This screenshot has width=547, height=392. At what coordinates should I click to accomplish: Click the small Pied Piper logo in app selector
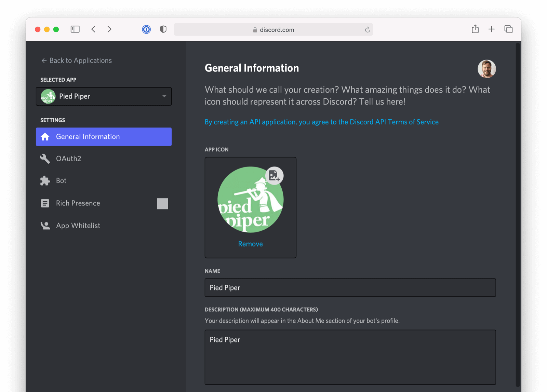pyautogui.click(x=48, y=96)
